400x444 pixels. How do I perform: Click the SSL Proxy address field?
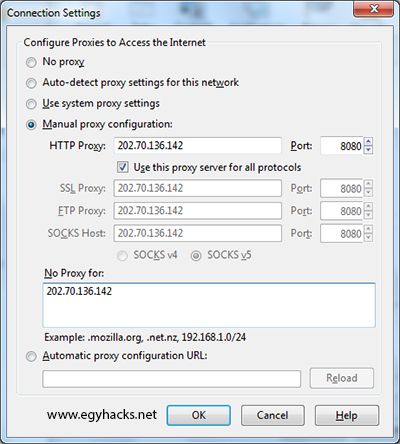(198, 188)
